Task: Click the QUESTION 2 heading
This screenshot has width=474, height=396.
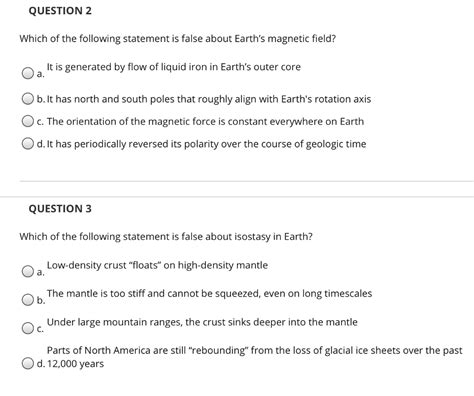Action: (x=60, y=11)
